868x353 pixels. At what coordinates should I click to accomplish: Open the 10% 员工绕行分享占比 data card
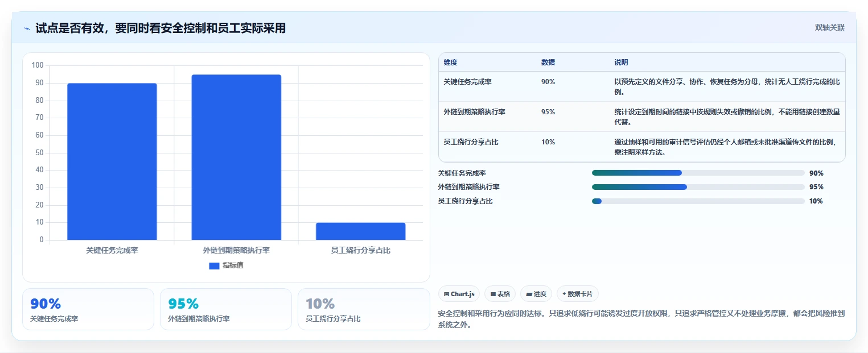[364, 309]
